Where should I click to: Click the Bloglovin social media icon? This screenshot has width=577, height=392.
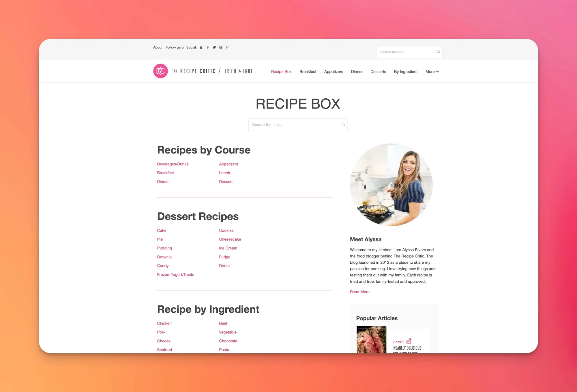tap(202, 47)
